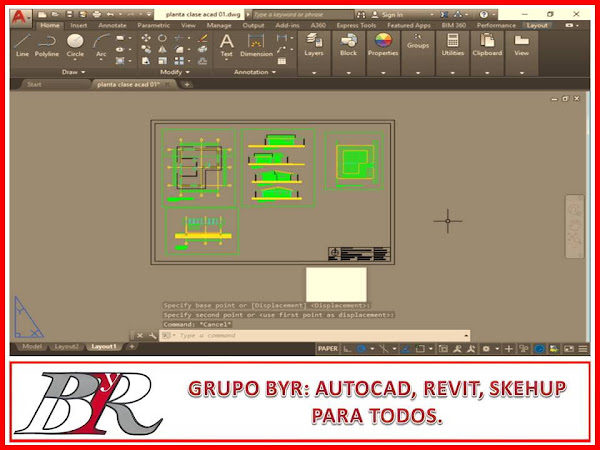
Task: Open the Parametric ribbon tab
Action: tap(153, 25)
